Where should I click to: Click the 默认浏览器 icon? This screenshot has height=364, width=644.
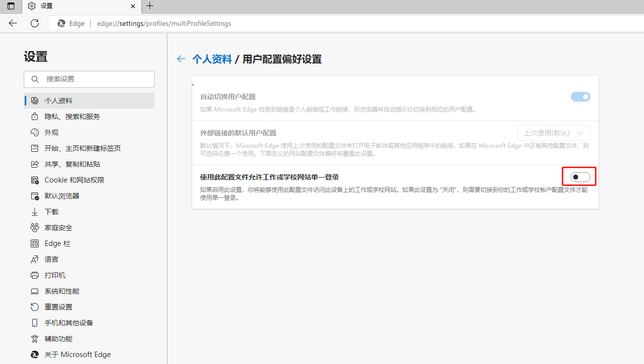[x=35, y=196]
